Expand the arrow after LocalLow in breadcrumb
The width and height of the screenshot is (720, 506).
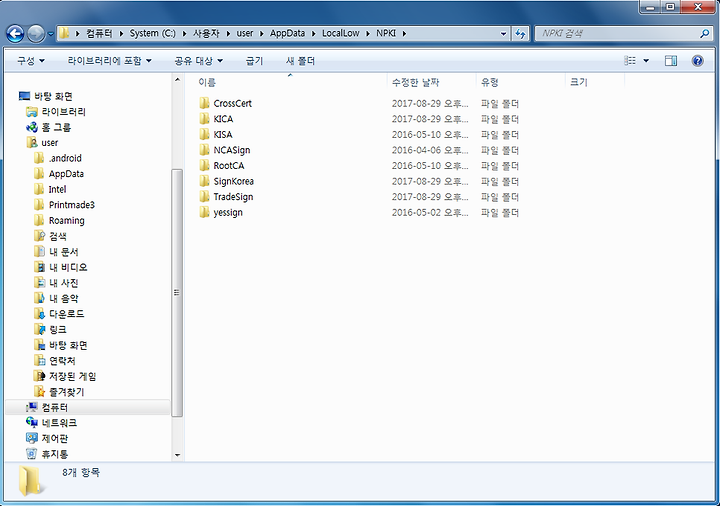[368, 34]
